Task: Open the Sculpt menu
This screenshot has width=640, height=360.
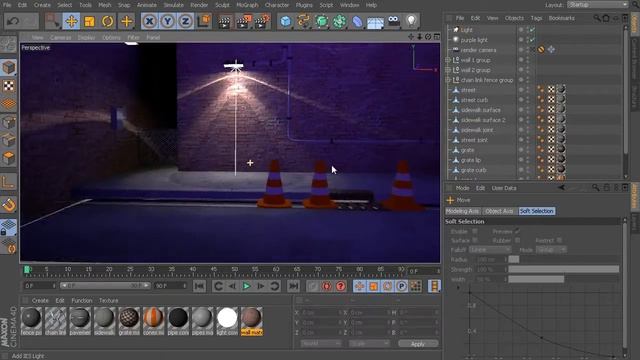Action: (222, 5)
